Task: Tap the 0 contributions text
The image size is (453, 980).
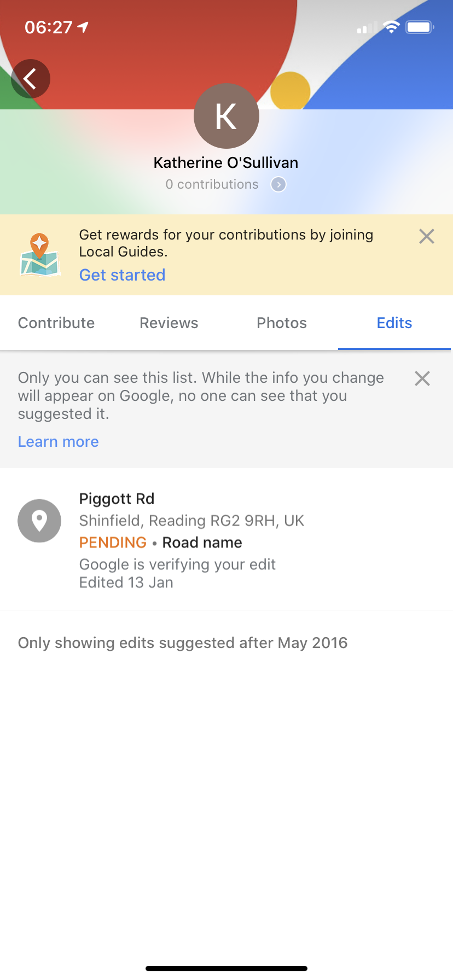Action: pos(212,184)
